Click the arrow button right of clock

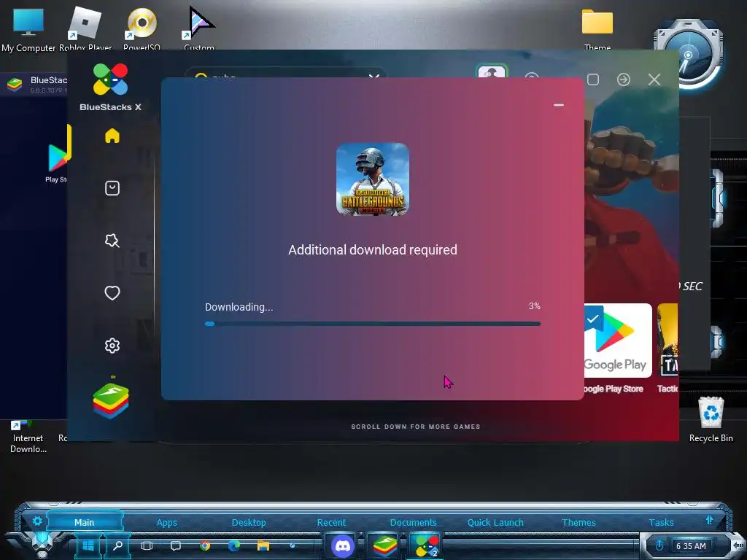point(738,545)
